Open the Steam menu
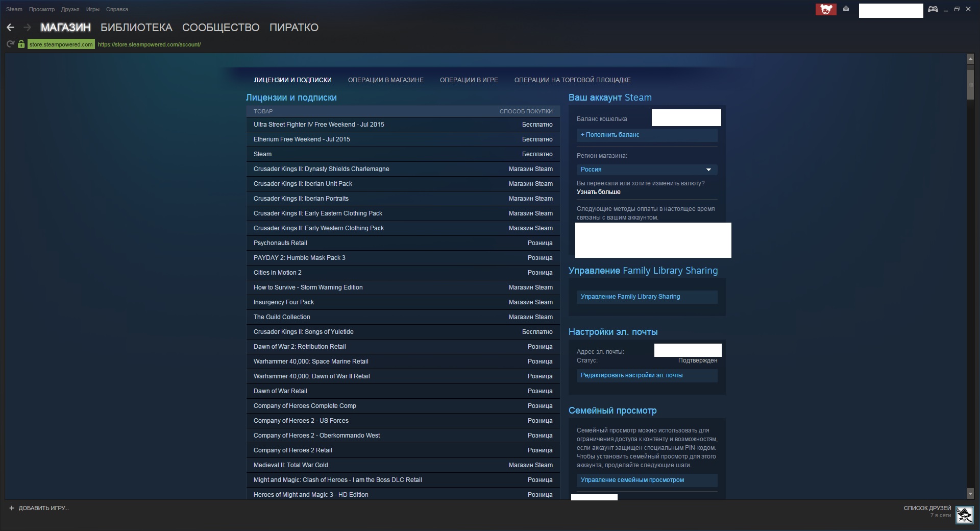980x531 pixels. pos(14,9)
